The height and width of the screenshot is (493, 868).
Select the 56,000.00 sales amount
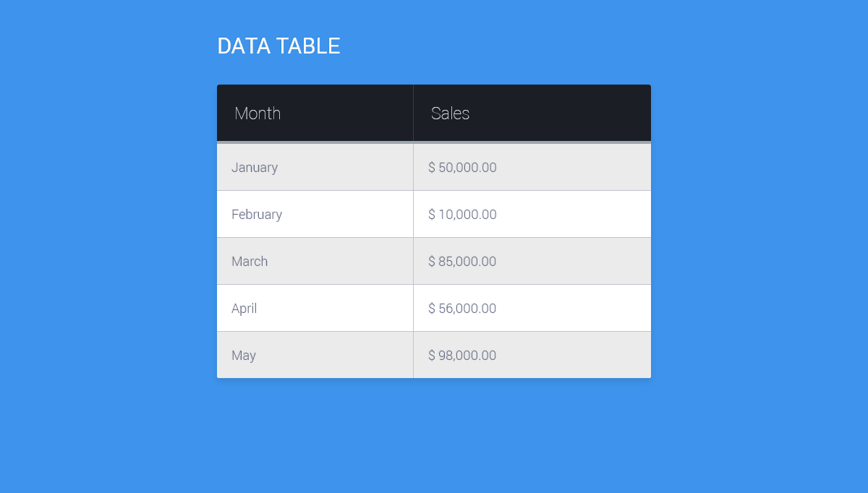467,309
